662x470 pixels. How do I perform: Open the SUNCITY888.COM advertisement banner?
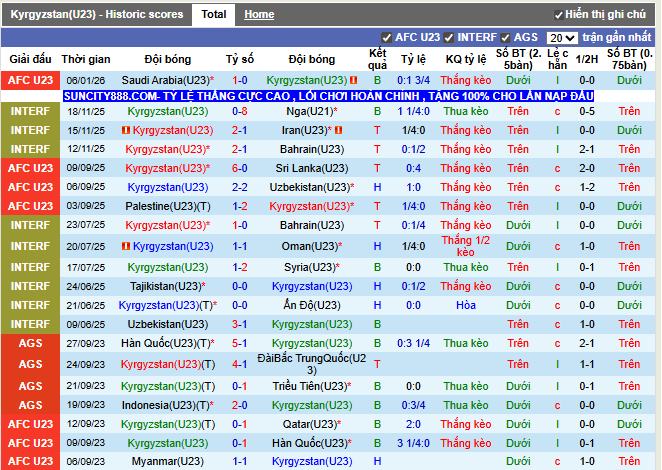coord(328,96)
